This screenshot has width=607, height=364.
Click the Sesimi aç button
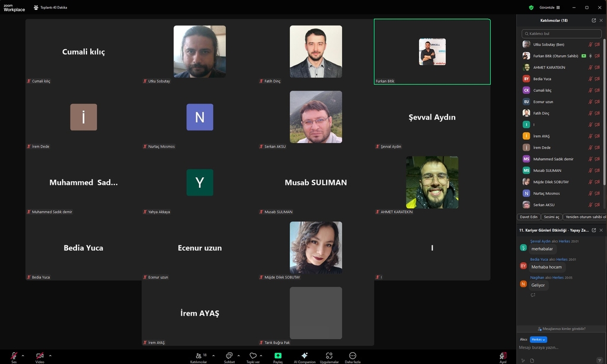[x=551, y=217]
